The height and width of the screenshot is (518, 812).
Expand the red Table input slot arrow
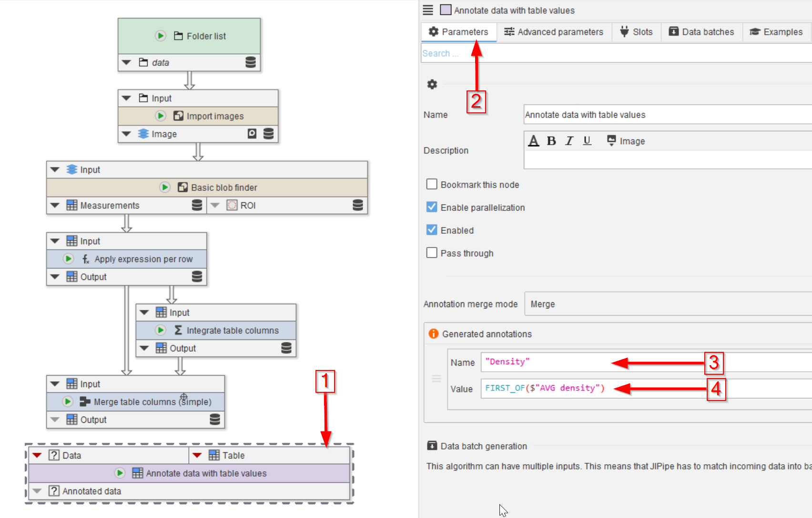point(197,455)
